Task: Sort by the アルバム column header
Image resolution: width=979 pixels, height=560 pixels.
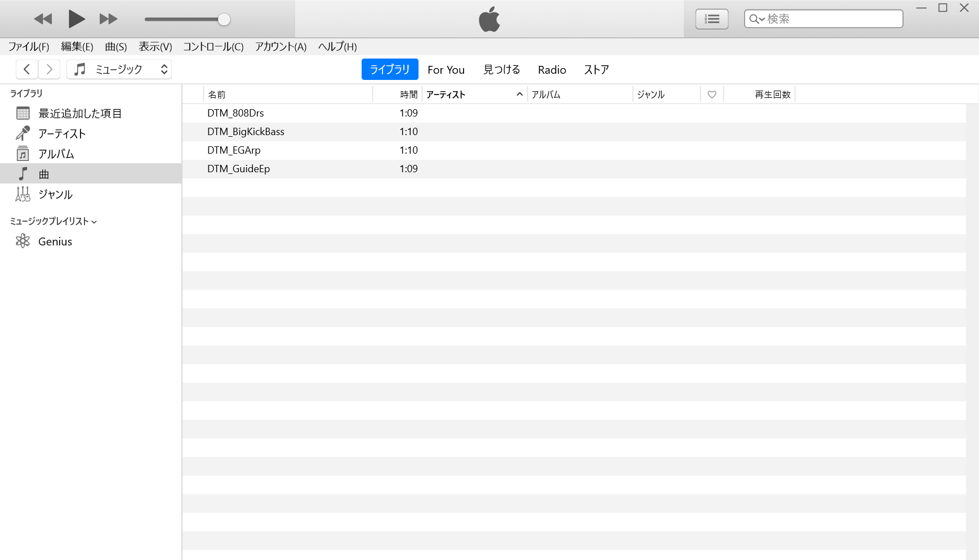Action: click(580, 95)
